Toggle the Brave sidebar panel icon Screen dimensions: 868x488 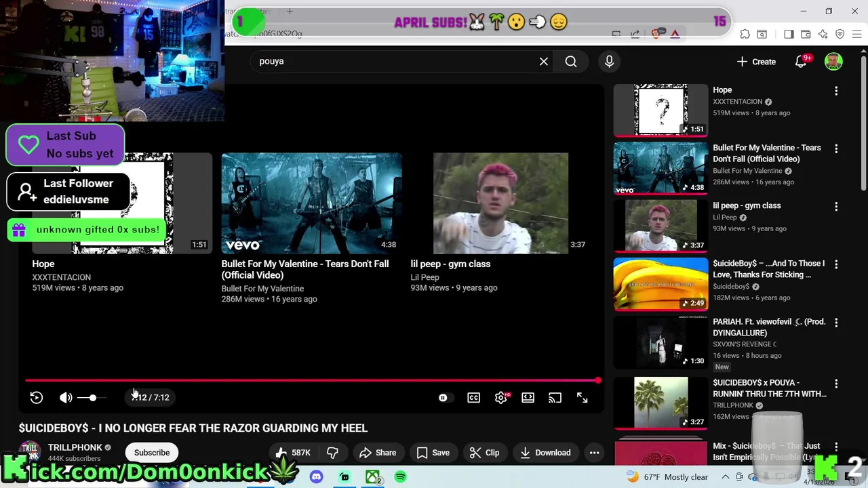[x=789, y=34]
